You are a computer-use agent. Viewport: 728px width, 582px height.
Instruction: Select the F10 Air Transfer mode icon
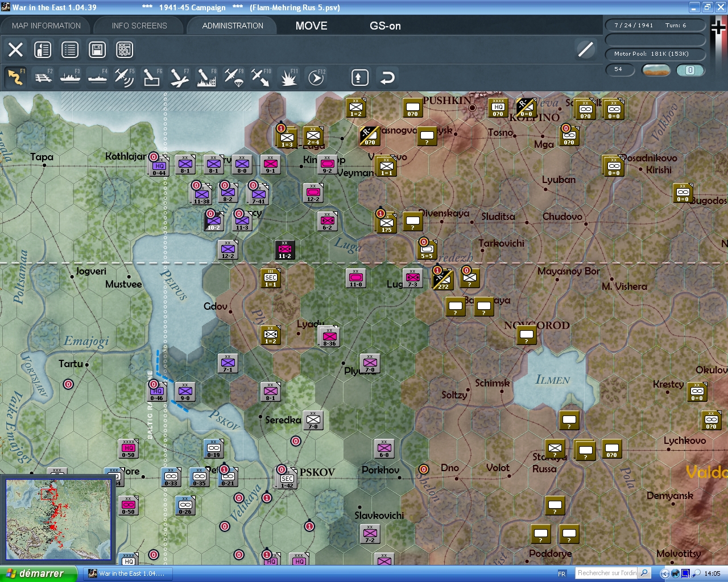[x=261, y=77]
